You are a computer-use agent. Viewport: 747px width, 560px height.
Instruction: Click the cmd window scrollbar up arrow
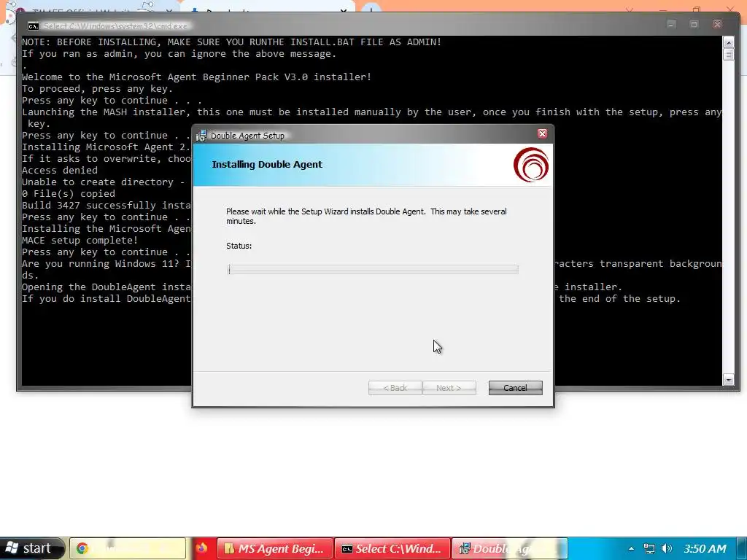729,42
